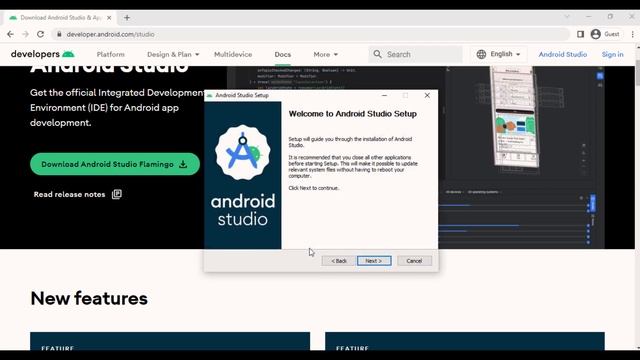Screen dimensions: 640x360
Task: Close the Download Android Studio tab
Action: coord(109,18)
